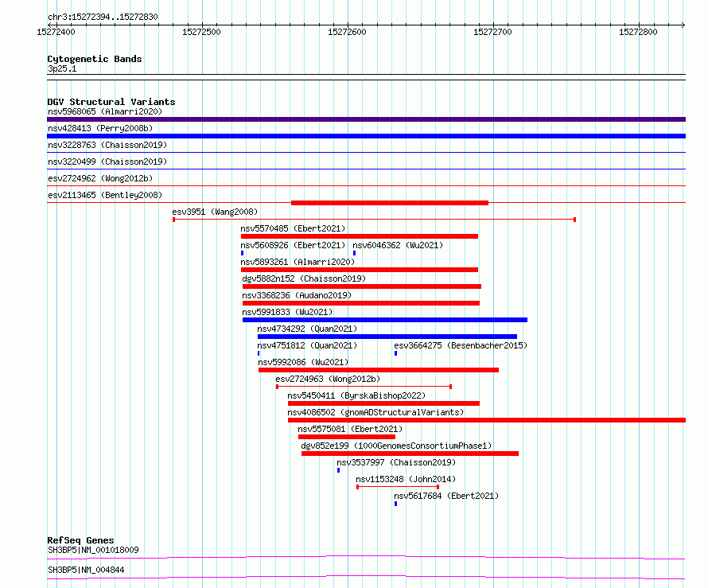Viewport: 708px width, 588px height.
Task: Open nsv5570485 (Ebert2021) variant
Action: (x=293, y=228)
